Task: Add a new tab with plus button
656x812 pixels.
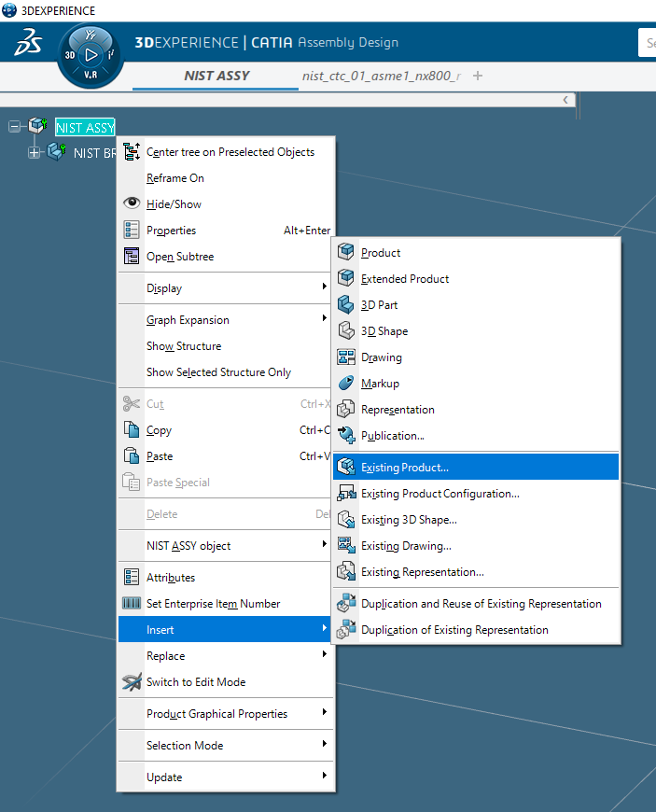Action: point(478,77)
